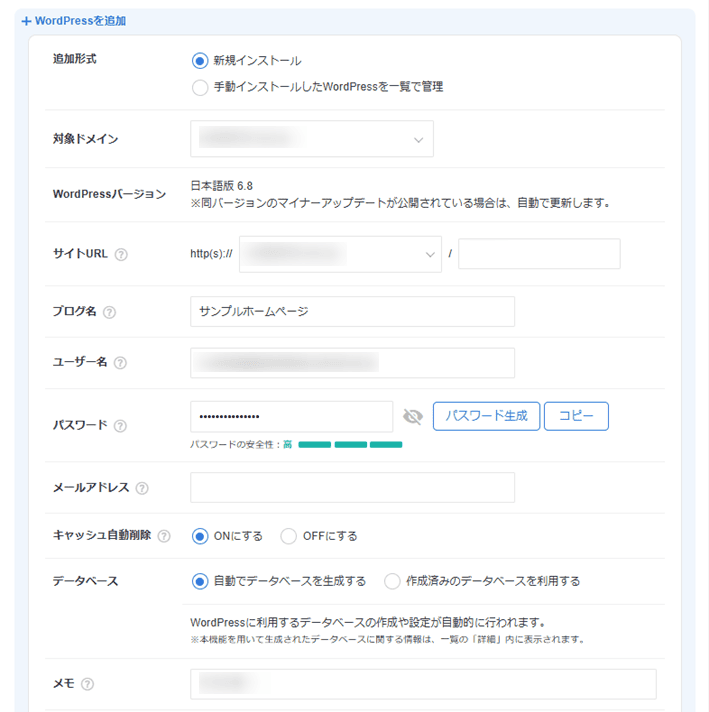The width and height of the screenshot is (709, 712).
Task: Click the help icon next to サイトURL
Action: 121,254
